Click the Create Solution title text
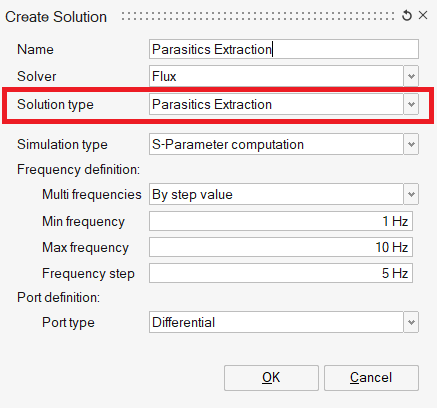440x408 pixels. (56, 17)
